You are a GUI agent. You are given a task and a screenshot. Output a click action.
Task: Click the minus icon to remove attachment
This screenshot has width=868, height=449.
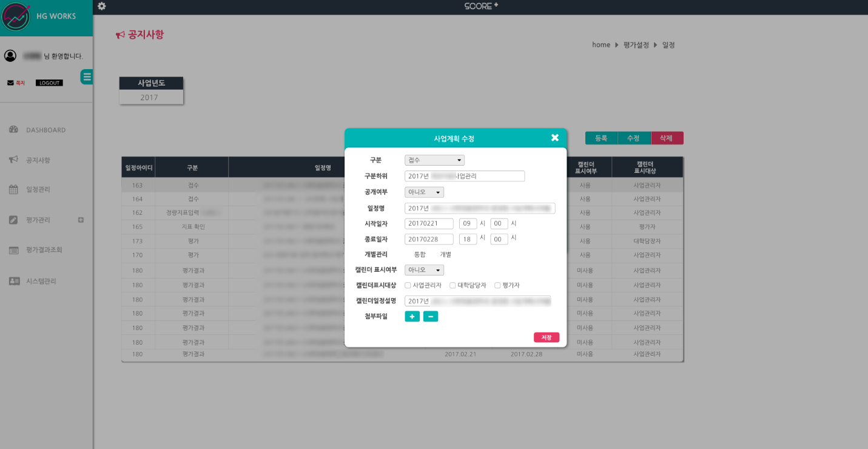tap(431, 316)
